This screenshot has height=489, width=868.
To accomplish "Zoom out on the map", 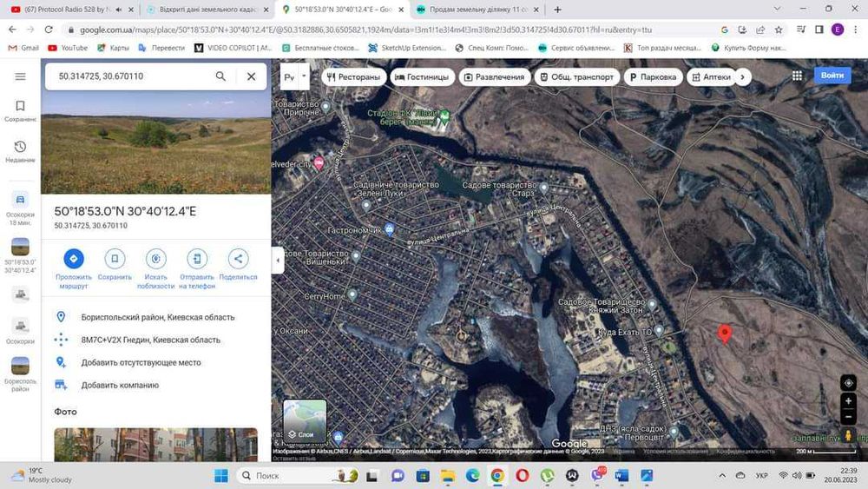I will tap(848, 416).
